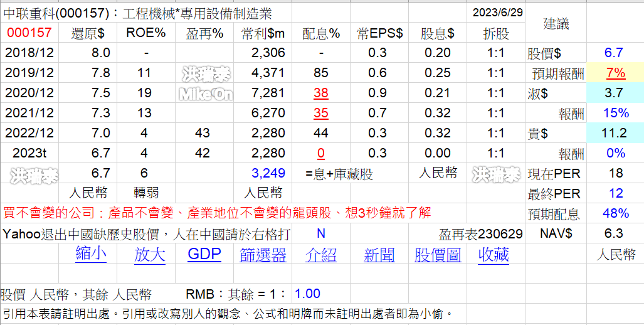The width and height of the screenshot is (644, 325).
Task: Click the 常利 value 4,371
Action: point(268,73)
